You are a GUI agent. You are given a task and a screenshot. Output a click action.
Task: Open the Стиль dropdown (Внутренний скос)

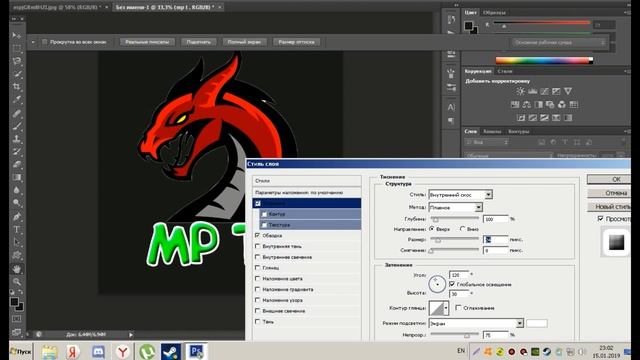pos(460,195)
